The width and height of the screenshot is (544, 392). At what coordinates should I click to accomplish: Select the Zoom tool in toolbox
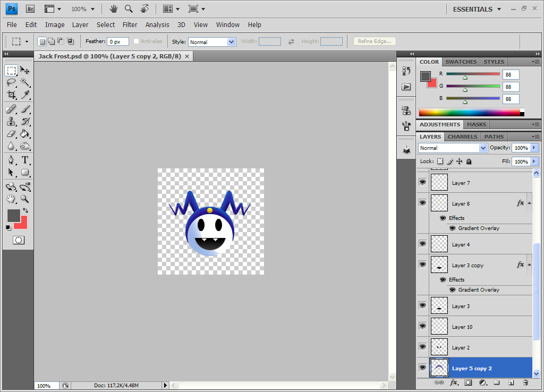click(24, 199)
